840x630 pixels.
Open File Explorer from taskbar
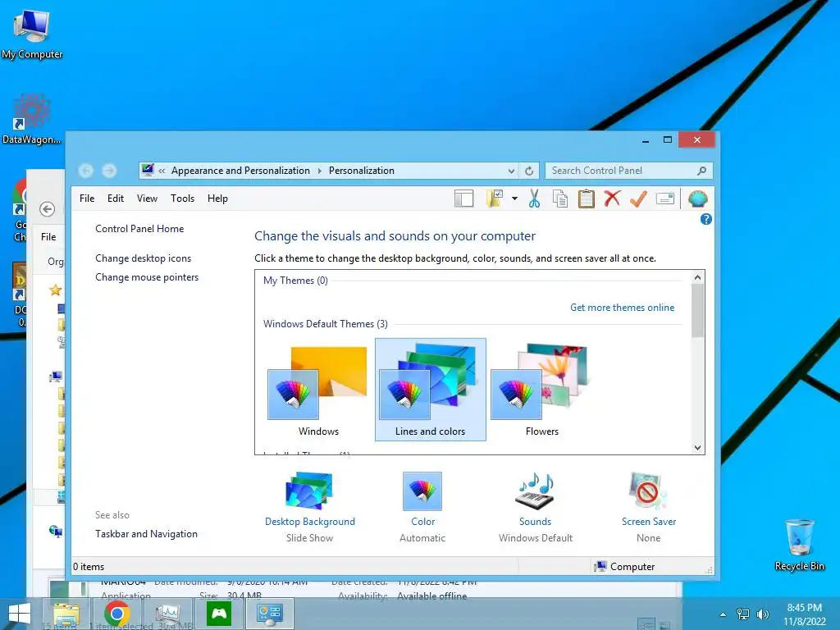[66, 614]
